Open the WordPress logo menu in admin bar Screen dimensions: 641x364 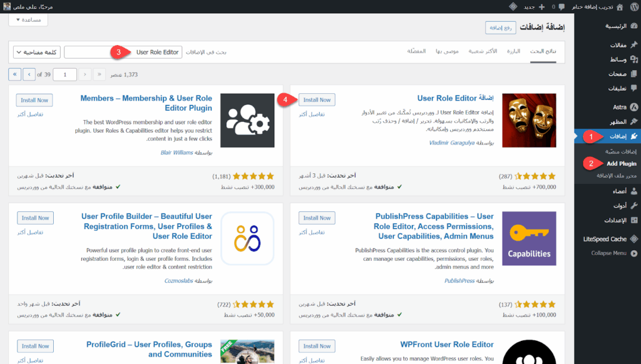pos(633,6)
